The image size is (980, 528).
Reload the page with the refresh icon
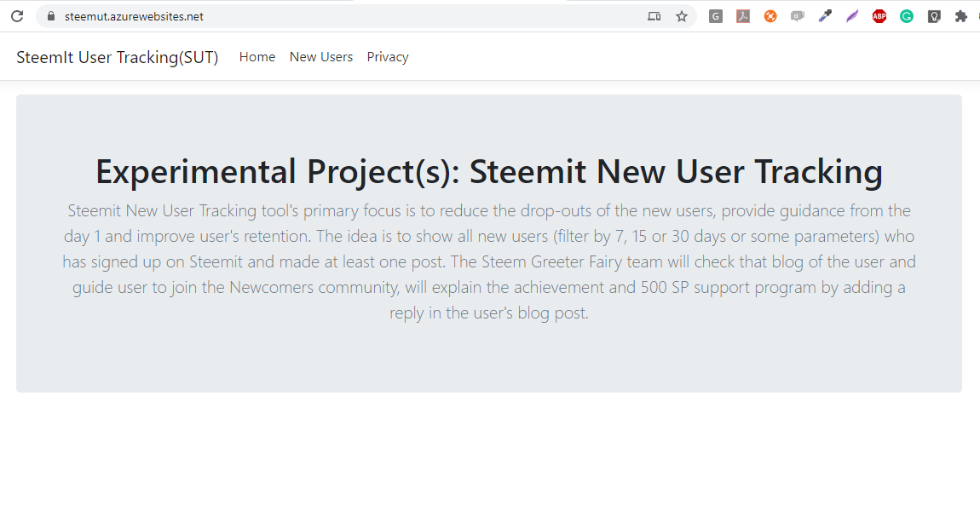click(16, 16)
